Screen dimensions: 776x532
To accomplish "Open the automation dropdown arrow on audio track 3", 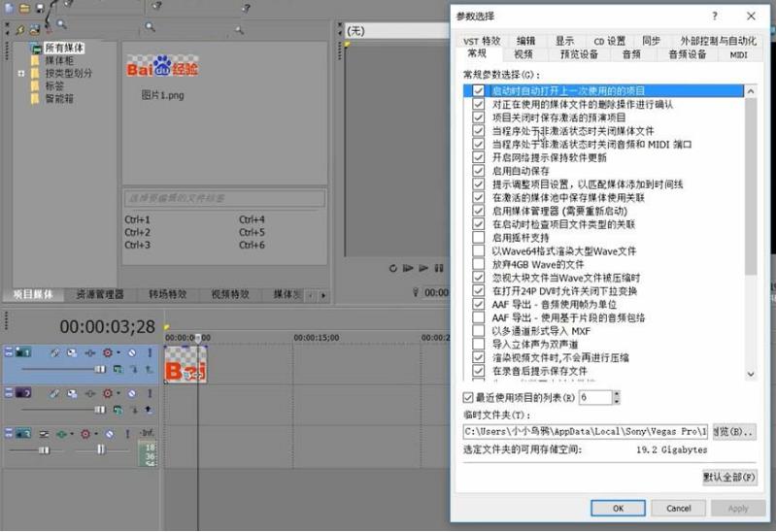I will (x=96, y=434).
